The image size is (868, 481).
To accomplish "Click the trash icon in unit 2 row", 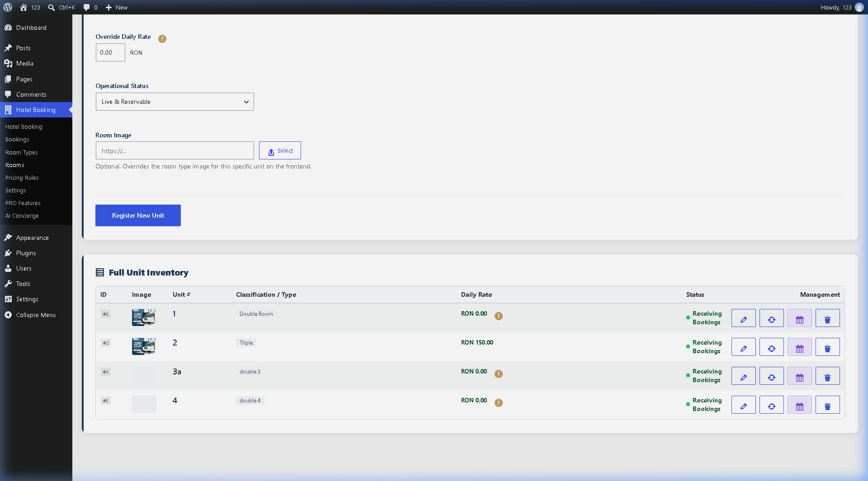I will [x=827, y=347].
